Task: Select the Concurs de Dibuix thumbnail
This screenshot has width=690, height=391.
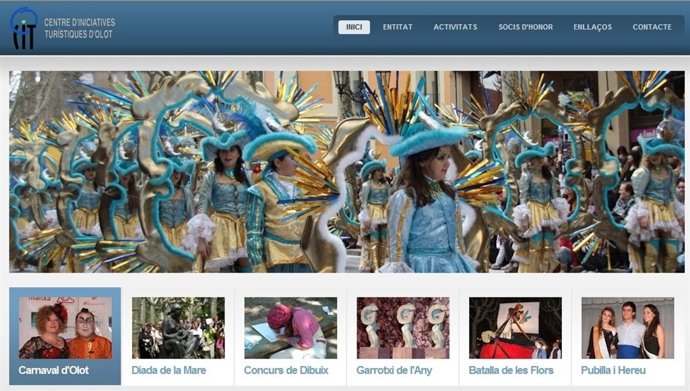Action: click(x=290, y=328)
